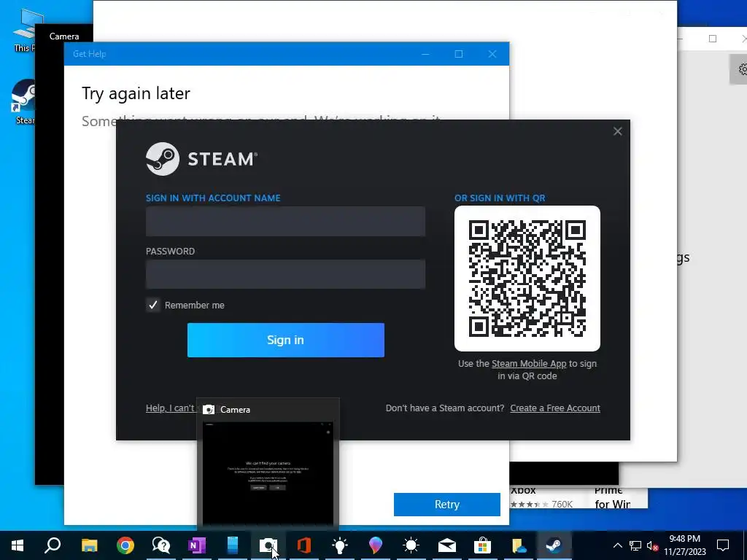Image resolution: width=747 pixels, height=560 pixels.
Task: Minimize the Get Help window
Action: pos(425,54)
